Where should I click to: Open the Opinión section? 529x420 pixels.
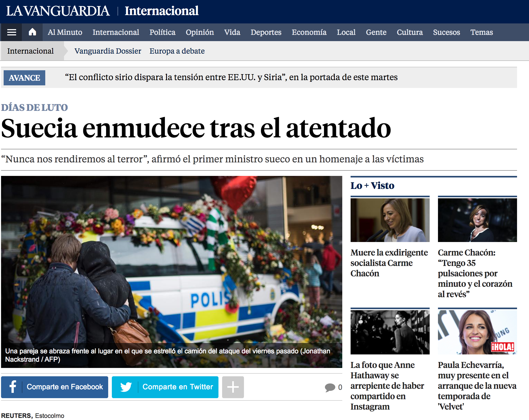pos(200,32)
